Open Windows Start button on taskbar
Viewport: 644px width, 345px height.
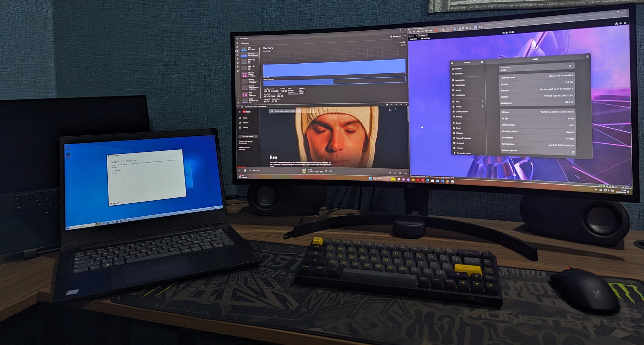tap(370, 178)
